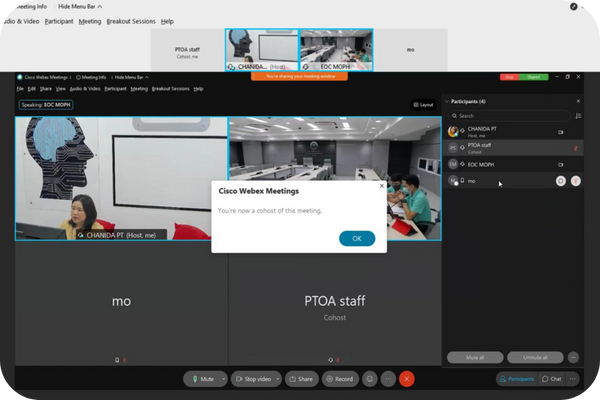Collapse the Participants (4) section
Image resolution: width=600 pixels, height=400 pixels.
(x=447, y=101)
